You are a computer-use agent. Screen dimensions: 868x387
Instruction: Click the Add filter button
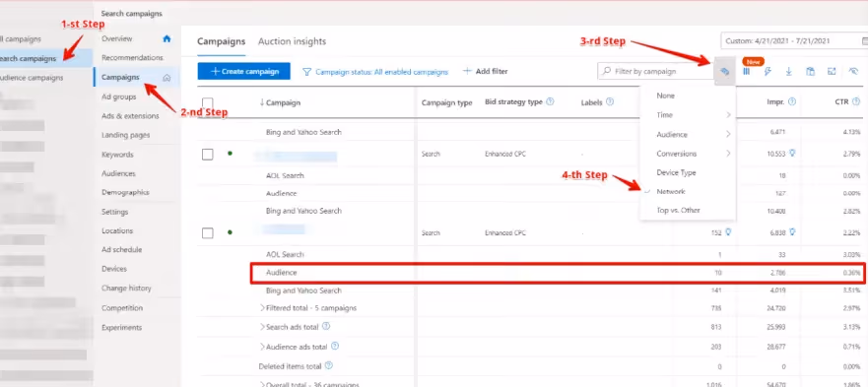point(485,72)
